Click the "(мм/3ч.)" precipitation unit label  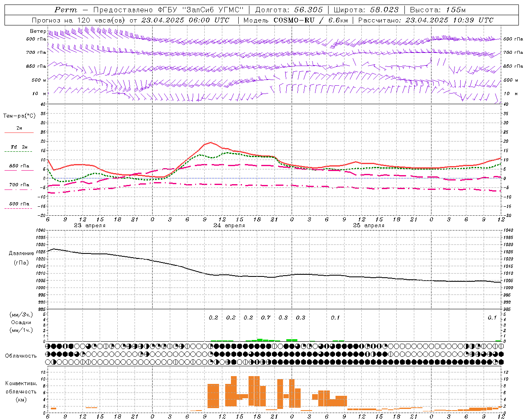coord(21,315)
